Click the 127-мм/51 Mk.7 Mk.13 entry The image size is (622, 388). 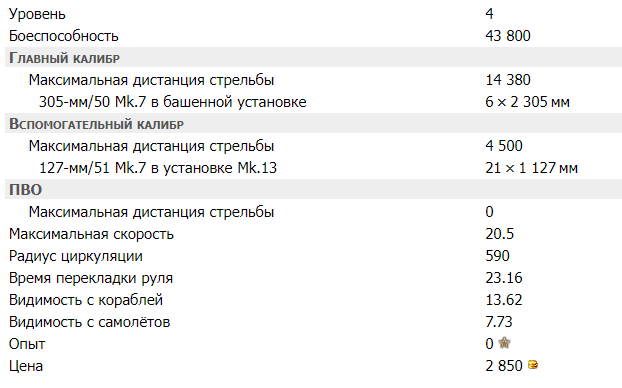[158, 168]
